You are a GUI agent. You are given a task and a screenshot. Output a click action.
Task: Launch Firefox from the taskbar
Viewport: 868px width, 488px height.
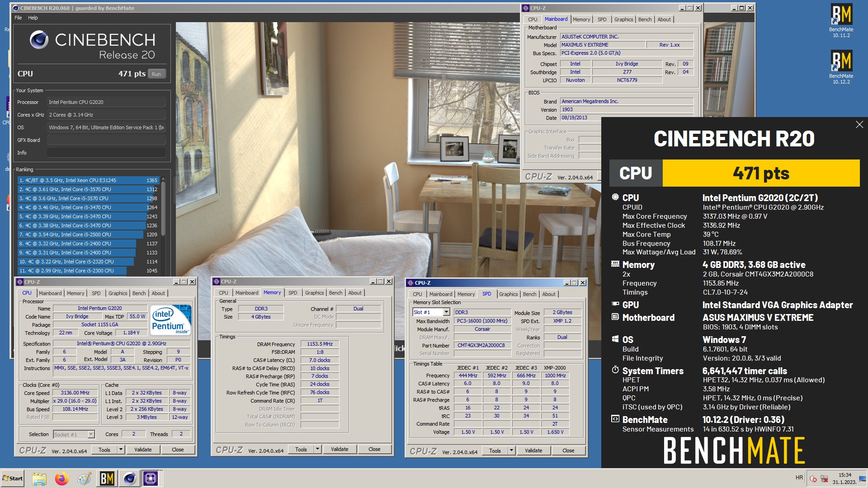tap(62, 479)
